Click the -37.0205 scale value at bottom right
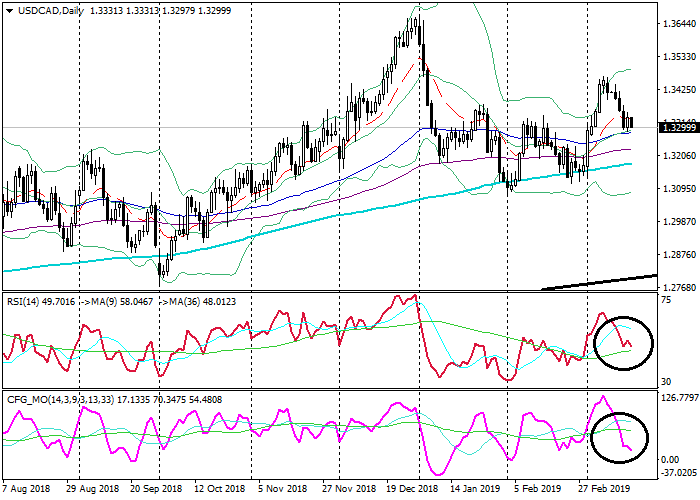The height and width of the screenshot is (500, 700). point(678,473)
